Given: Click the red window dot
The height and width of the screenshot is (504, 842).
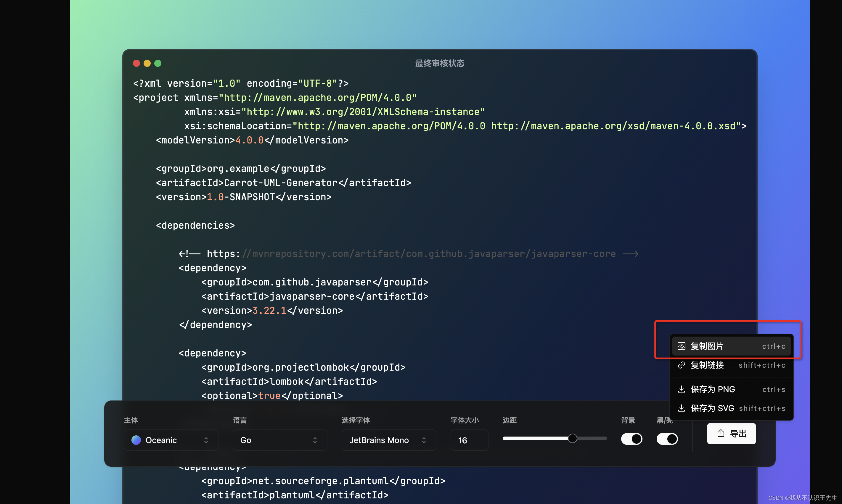Looking at the screenshot, I should 137,64.
